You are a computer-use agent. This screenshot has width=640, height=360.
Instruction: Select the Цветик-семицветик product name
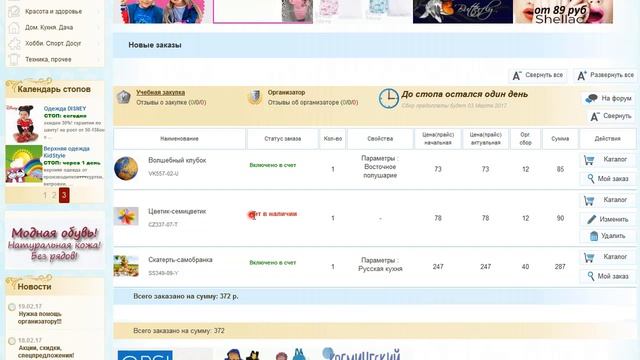click(177, 211)
